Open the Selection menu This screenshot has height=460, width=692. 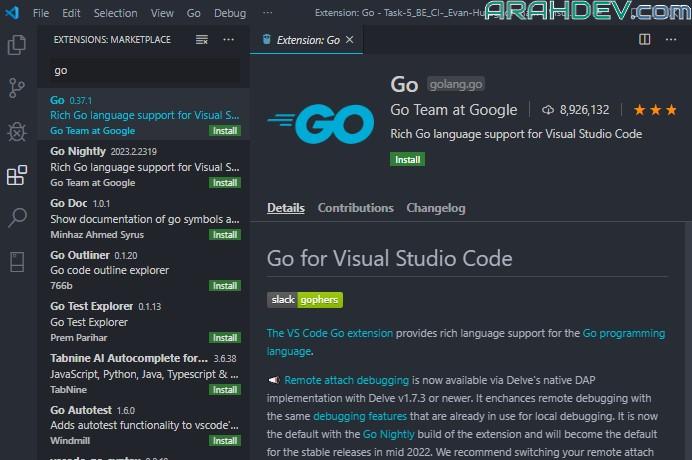click(115, 13)
